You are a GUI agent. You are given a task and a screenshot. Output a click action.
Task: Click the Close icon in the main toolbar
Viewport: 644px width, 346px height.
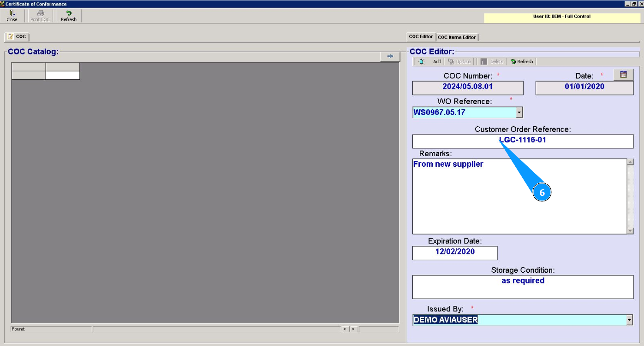coord(12,16)
